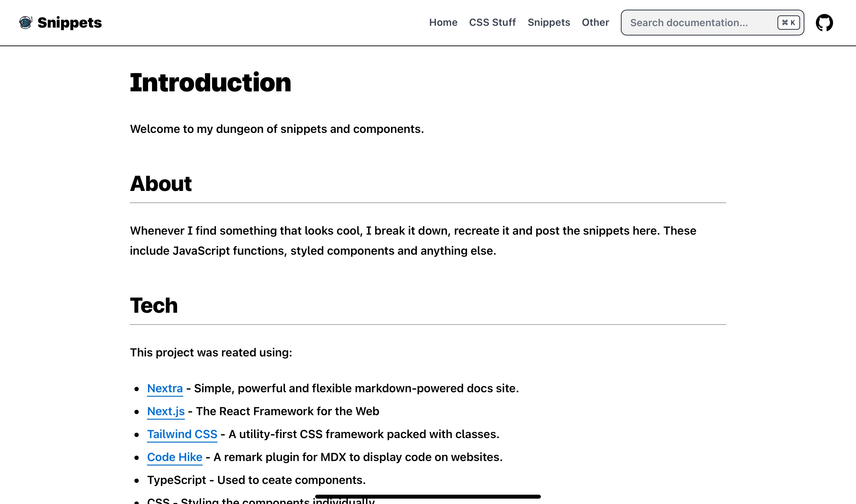Viewport: 856px width, 504px height.
Task: Follow the Nextra link
Action: [x=165, y=388]
